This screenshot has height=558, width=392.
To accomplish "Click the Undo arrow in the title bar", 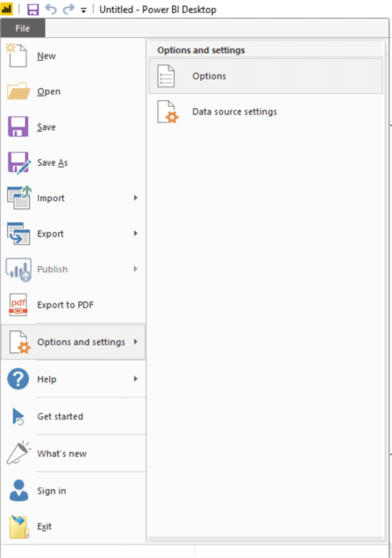I will coord(51,9).
